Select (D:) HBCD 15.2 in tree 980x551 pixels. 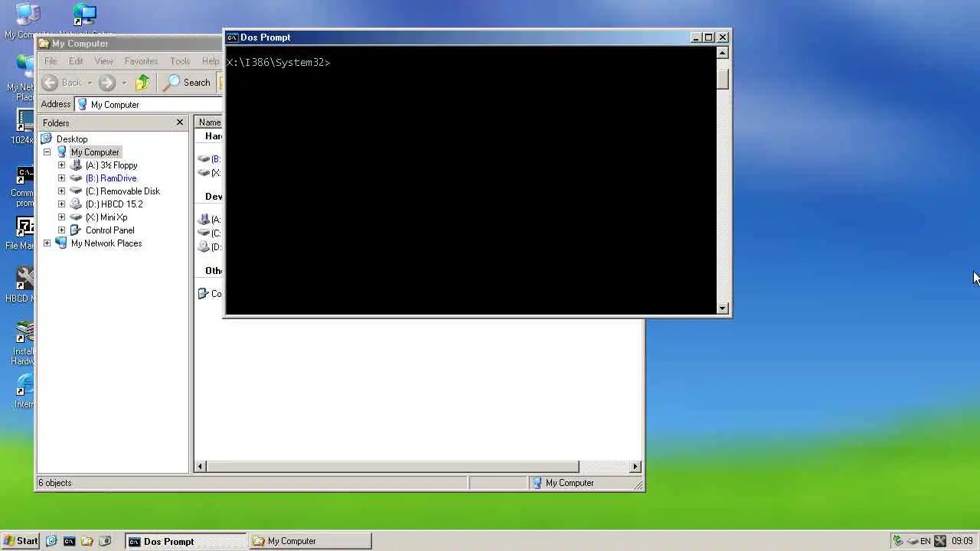114,204
